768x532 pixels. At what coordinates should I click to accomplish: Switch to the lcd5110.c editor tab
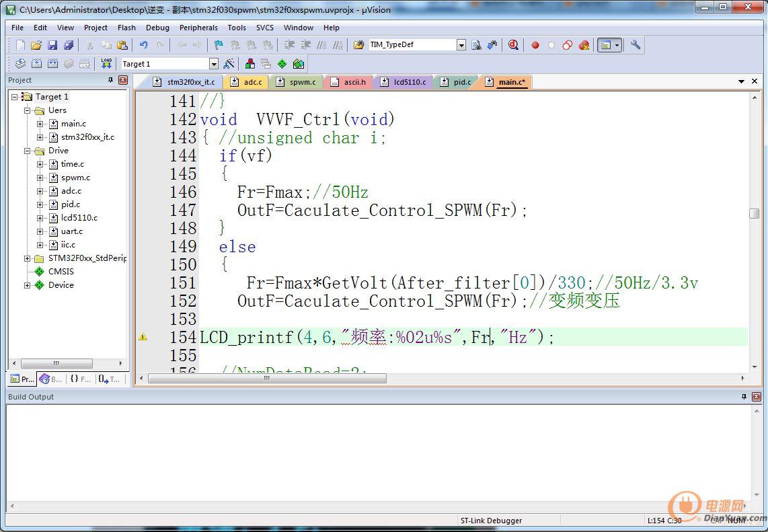tap(404, 82)
